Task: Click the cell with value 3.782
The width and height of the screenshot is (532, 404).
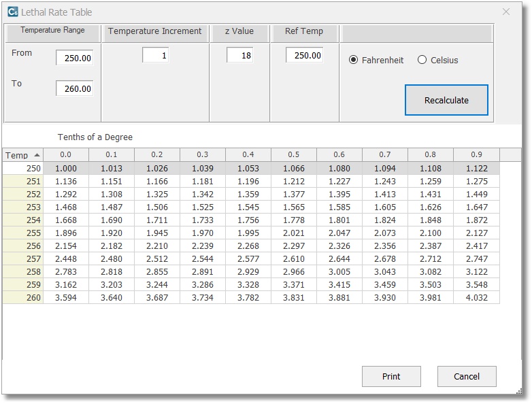Action: (x=248, y=297)
